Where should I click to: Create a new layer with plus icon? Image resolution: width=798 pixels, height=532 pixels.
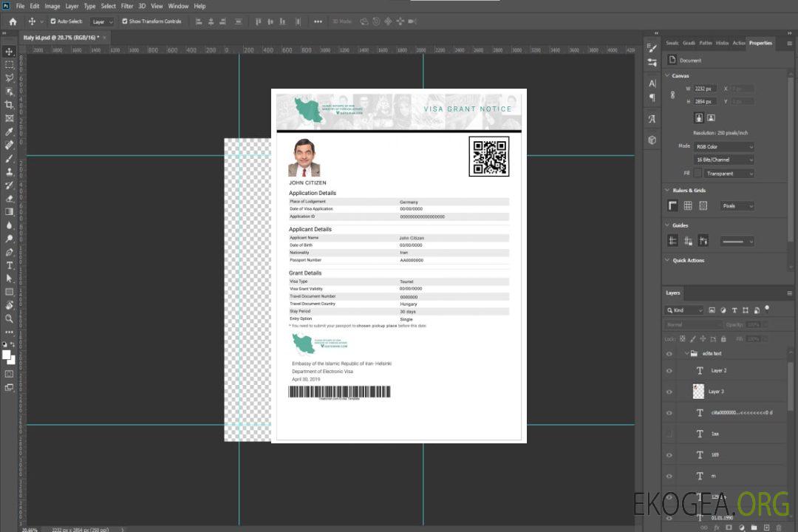[766, 528]
